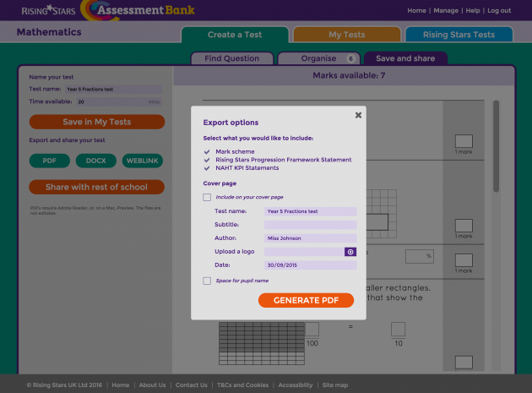
Task: Check Include on your cover page
Action: (207, 198)
